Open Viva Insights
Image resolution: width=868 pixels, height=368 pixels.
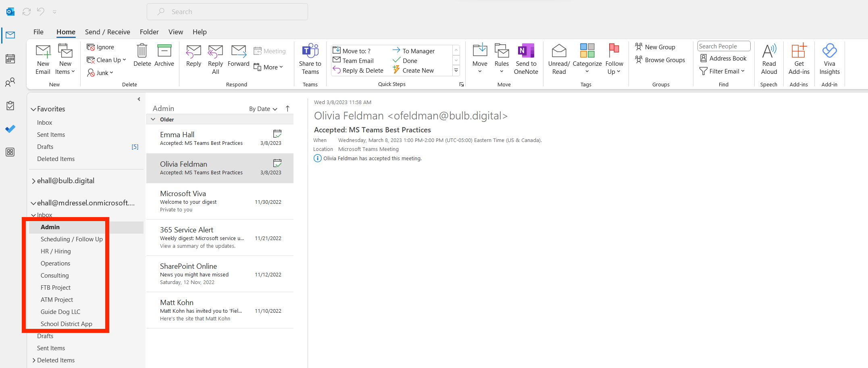pos(829,59)
